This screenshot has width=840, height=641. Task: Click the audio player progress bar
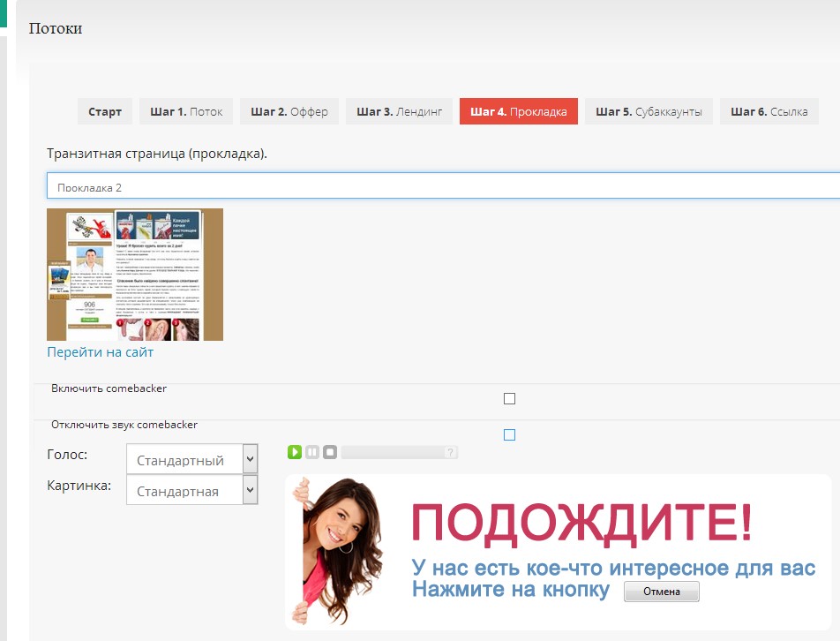coord(393,452)
